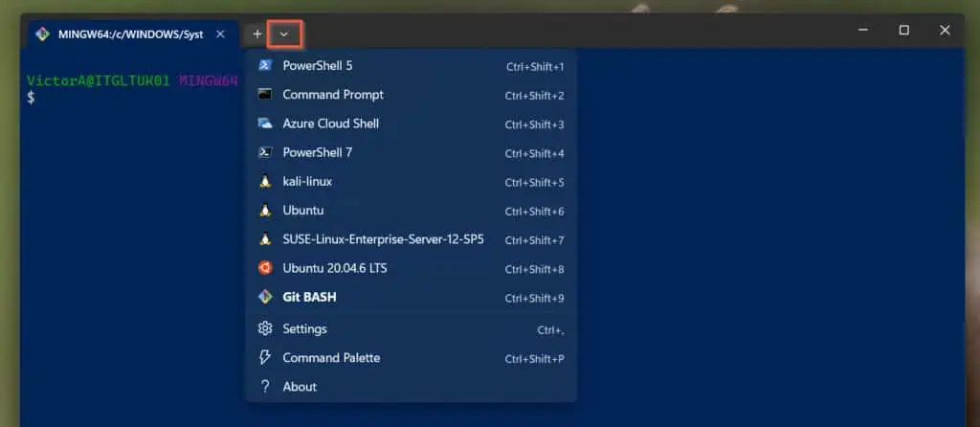Click the Ctrl+Shift+7 shortcut text
980x427 pixels.
click(x=534, y=240)
